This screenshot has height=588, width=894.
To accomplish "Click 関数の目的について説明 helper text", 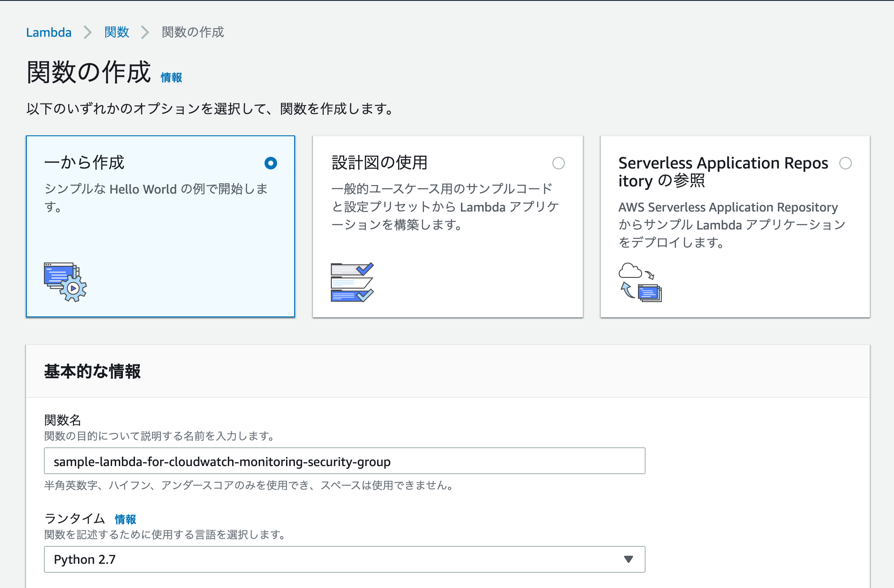I will 160,436.
